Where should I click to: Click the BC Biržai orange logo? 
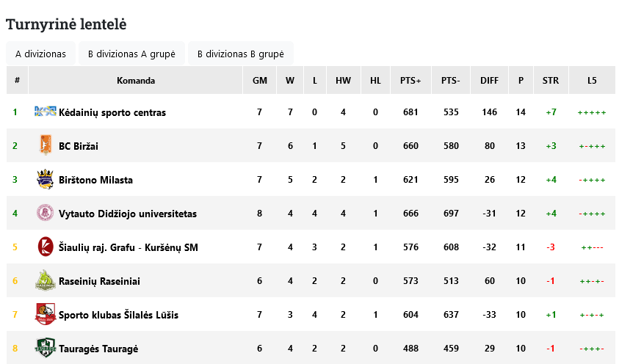tap(45, 145)
